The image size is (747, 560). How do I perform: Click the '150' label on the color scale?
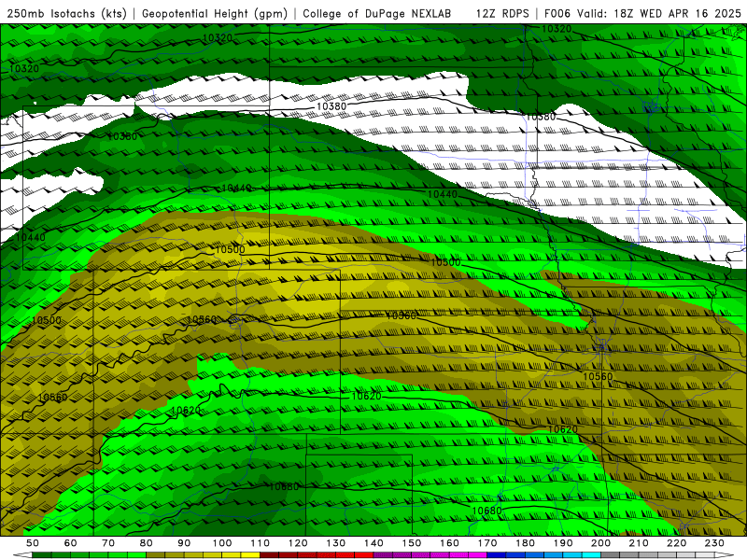point(411,543)
